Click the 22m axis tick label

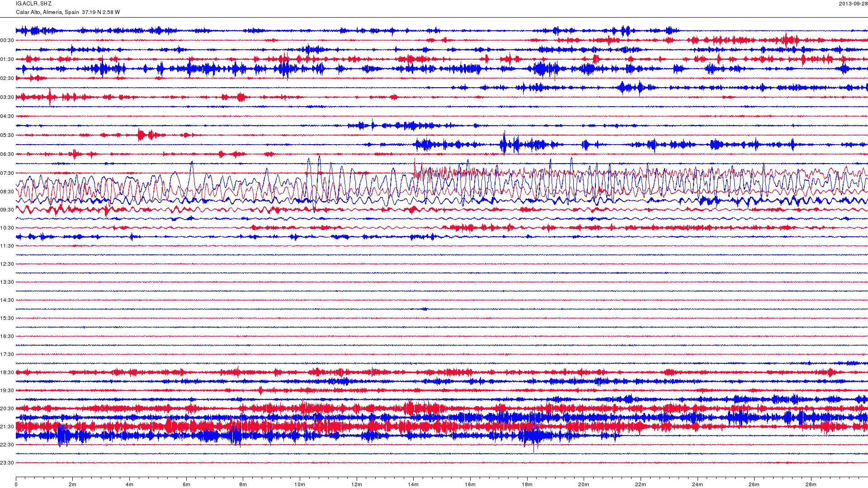[x=641, y=485]
